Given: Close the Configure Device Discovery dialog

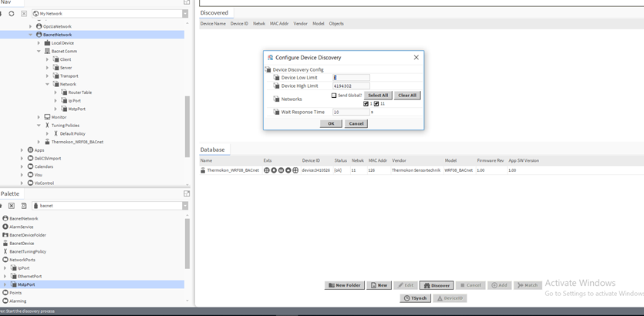Looking at the screenshot, I should point(416,58).
